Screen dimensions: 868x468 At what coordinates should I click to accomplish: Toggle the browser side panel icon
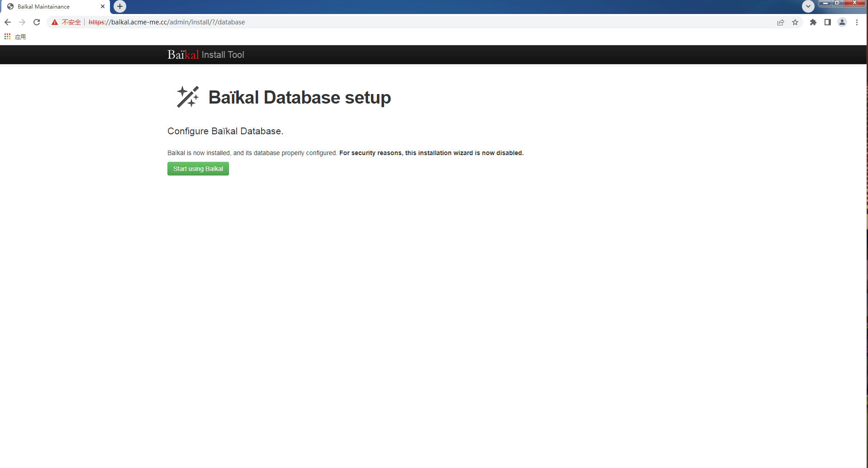click(828, 22)
